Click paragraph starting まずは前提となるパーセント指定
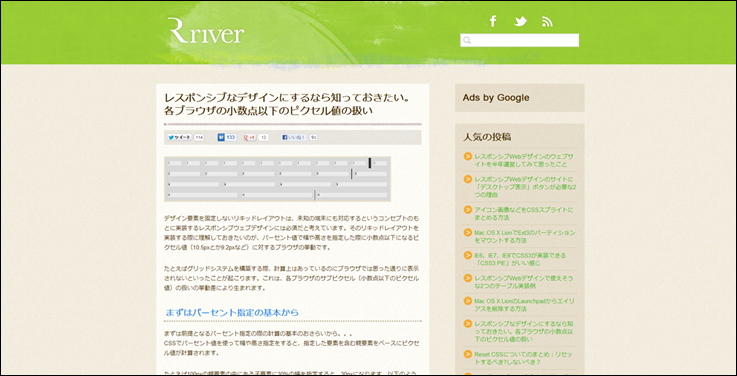This screenshot has height=376, width=737. point(291,343)
